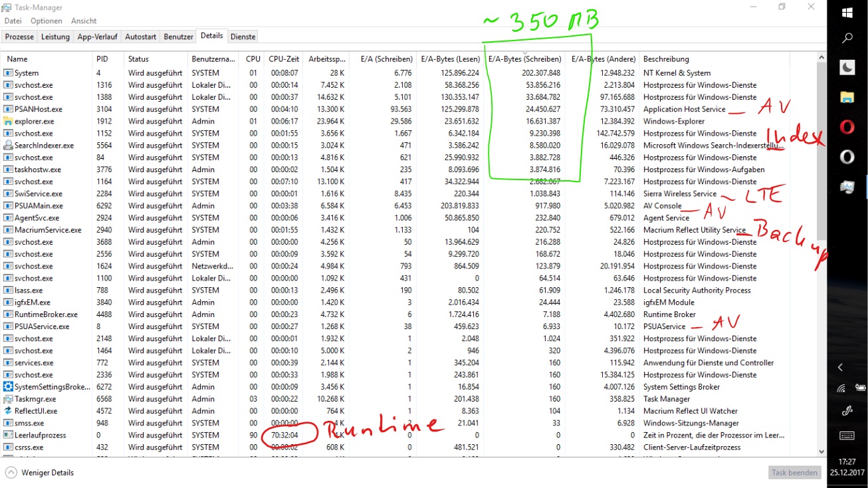This screenshot has height=488, width=868.
Task: Click the clock showing 17:27
Action: pos(847,461)
